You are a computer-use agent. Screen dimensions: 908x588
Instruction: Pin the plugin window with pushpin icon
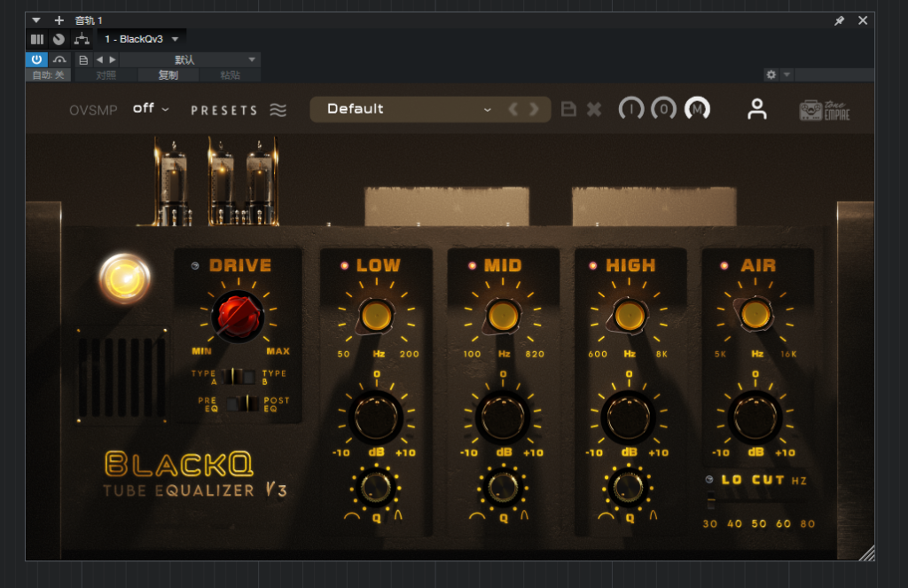click(x=839, y=20)
